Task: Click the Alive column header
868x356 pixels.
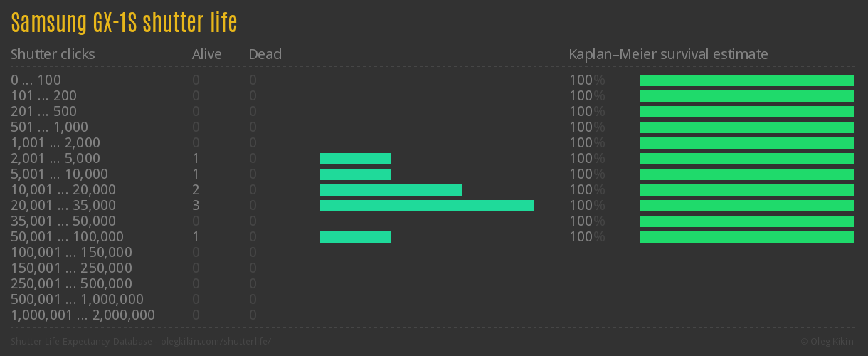Action: (x=206, y=54)
